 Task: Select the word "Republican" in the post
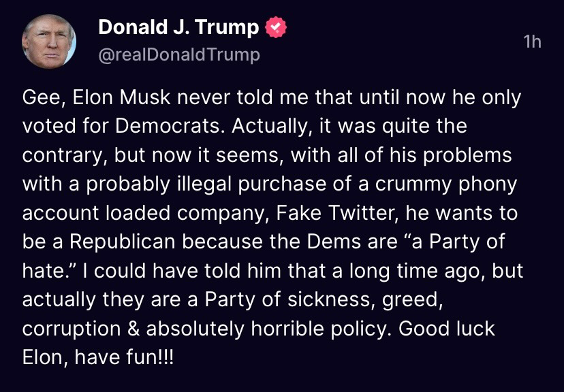(122, 242)
